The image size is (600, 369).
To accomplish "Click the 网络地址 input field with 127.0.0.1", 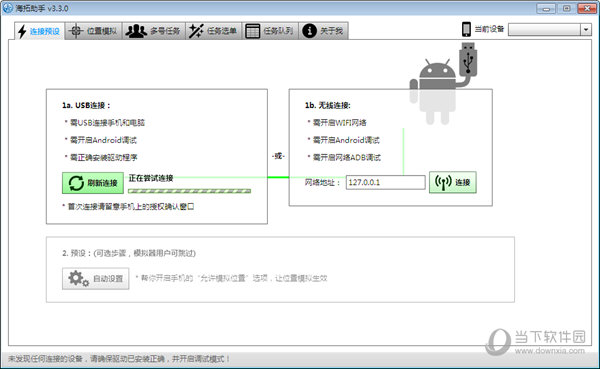I will [385, 182].
